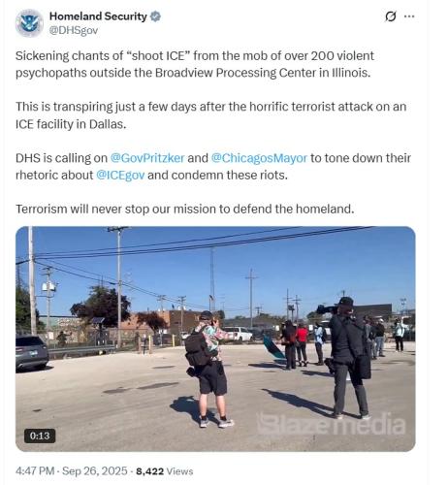Click the verified badge next to Homeland Security
The image size is (448, 485).
pos(156,16)
